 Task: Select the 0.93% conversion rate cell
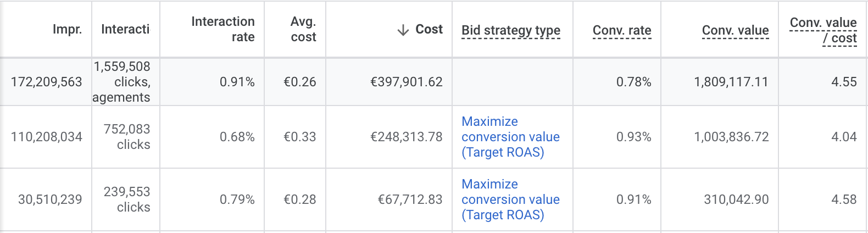coord(633,137)
